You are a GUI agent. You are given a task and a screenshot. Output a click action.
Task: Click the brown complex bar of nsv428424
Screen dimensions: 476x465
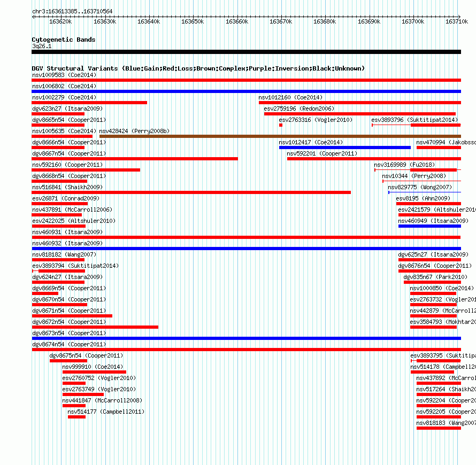point(280,136)
